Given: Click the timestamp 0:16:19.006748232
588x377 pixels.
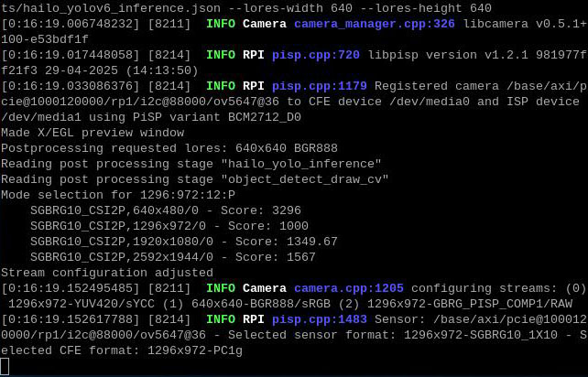Looking at the screenshot, I should 71,24.
